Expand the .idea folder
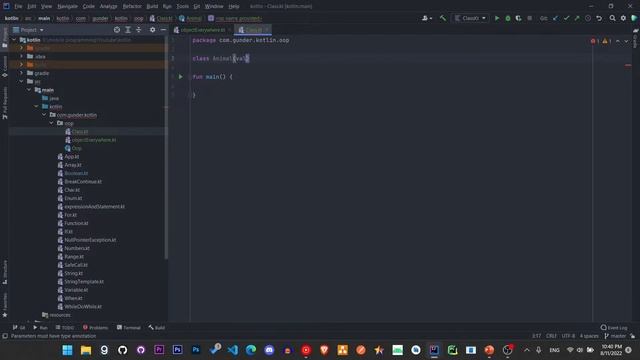 (22, 56)
